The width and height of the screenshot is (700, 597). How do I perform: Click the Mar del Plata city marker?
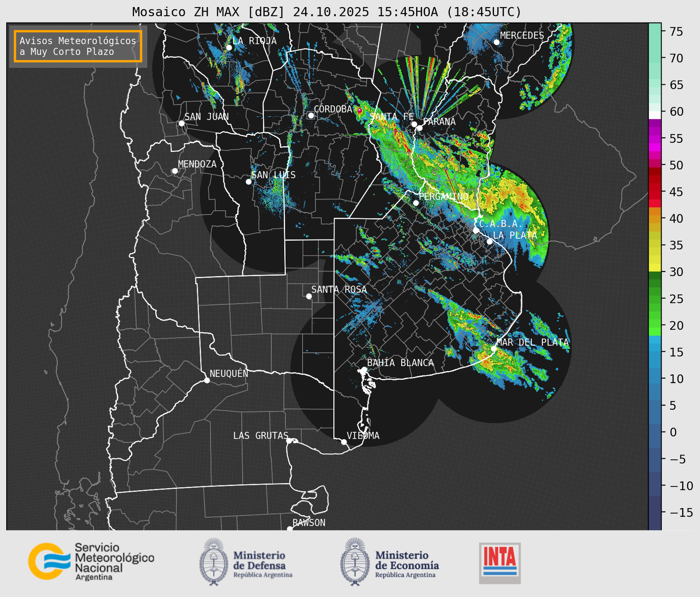pyautogui.click(x=494, y=348)
